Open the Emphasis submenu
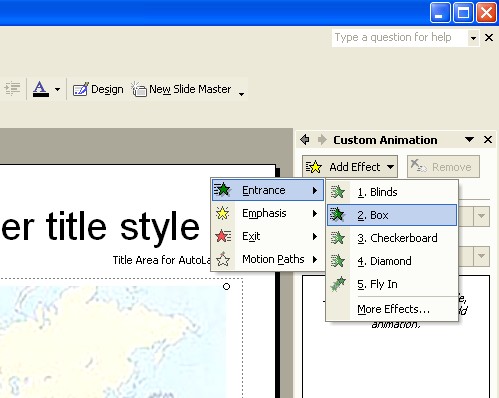 point(268,213)
